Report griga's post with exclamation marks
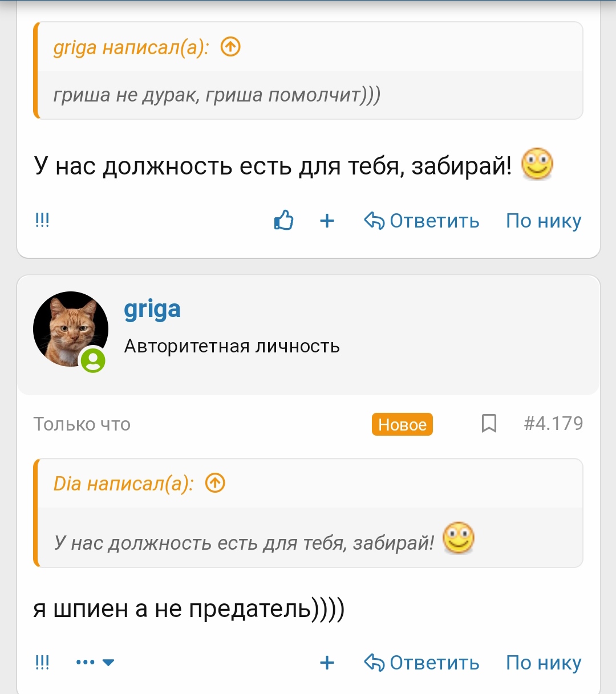Image resolution: width=616 pixels, height=694 pixels. click(42, 662)
